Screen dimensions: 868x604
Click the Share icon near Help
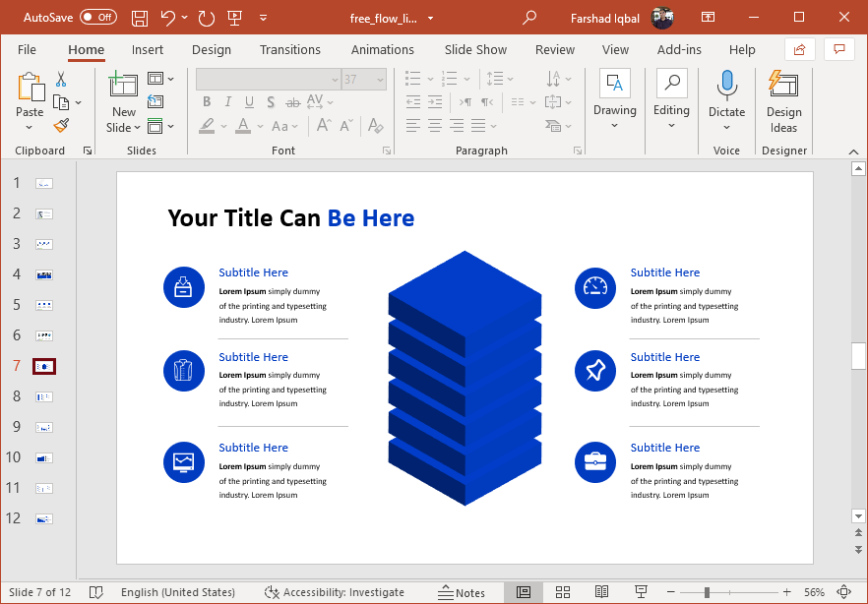799,49
